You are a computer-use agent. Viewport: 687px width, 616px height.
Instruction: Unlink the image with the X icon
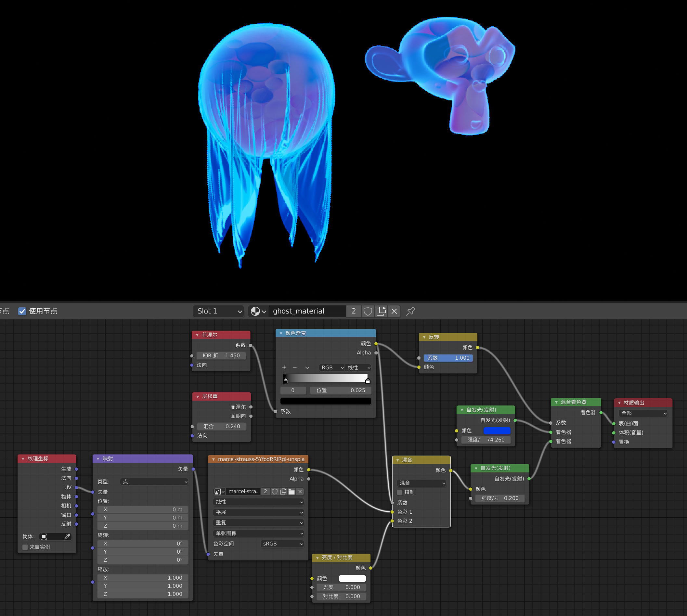300,492
